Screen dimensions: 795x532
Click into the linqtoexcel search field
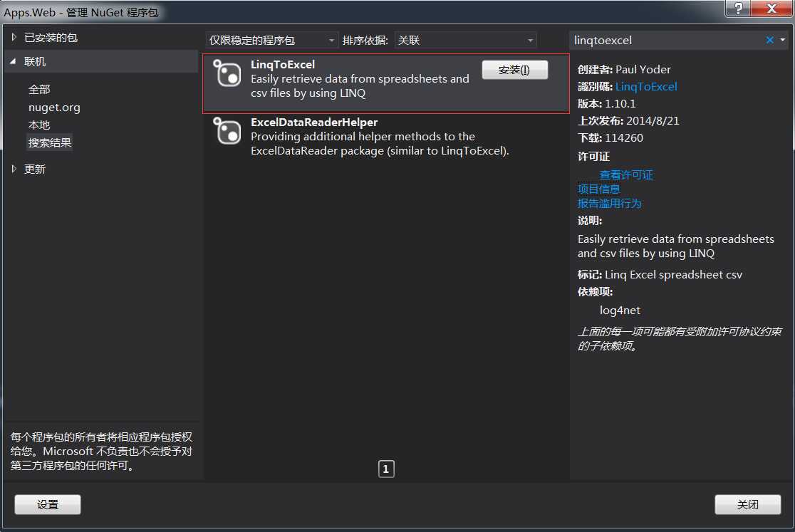coord(667,40)
